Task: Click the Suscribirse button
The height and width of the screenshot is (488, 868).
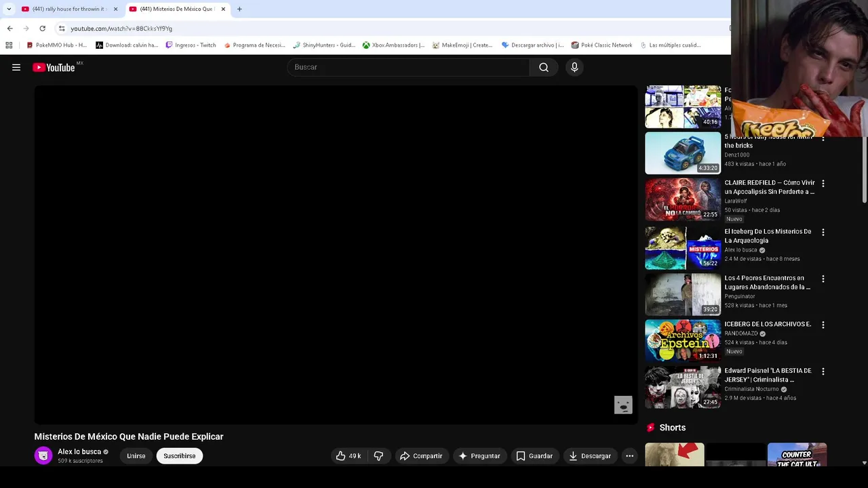Action: coord(180,456)
